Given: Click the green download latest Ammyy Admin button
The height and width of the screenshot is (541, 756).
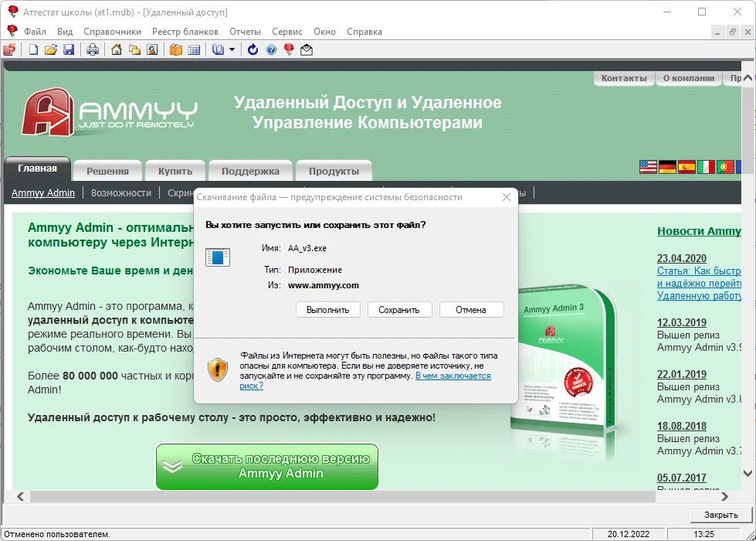Looking at the screenshot, I should coord(267,467).
